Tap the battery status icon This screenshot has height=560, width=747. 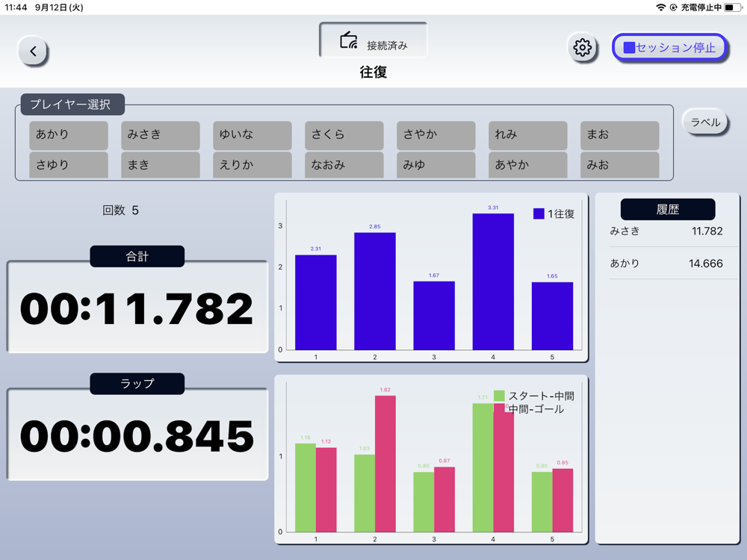click(x=733, y=7)
